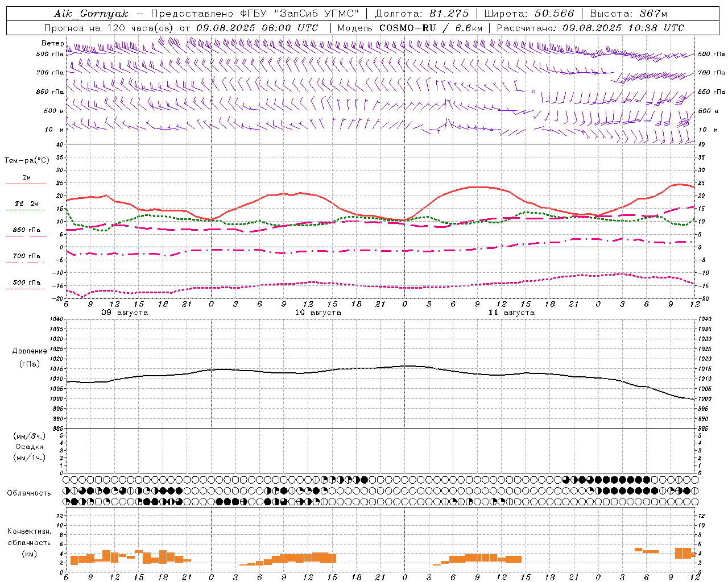The image size is (728, 582).
Task: Click the '10 м' wind level label on left
Action: (x=54, y=130)
